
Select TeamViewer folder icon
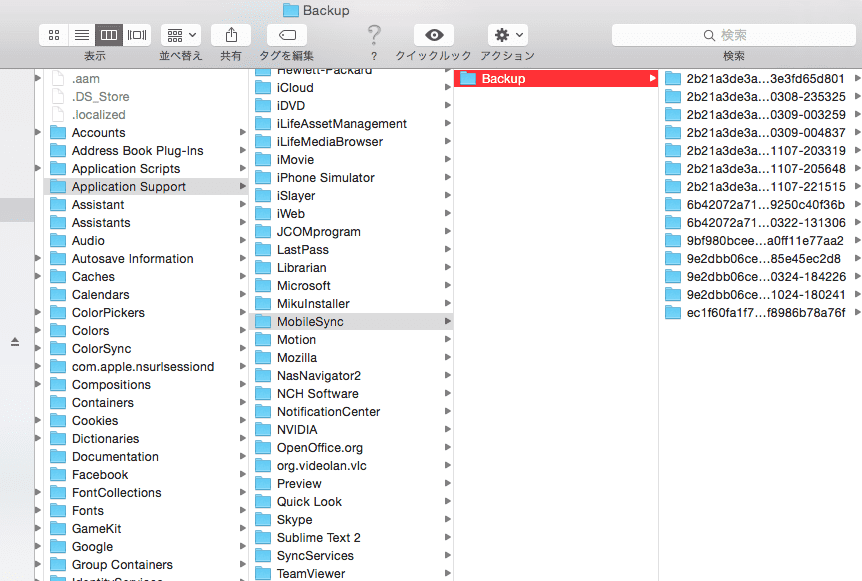pos(263,573)
